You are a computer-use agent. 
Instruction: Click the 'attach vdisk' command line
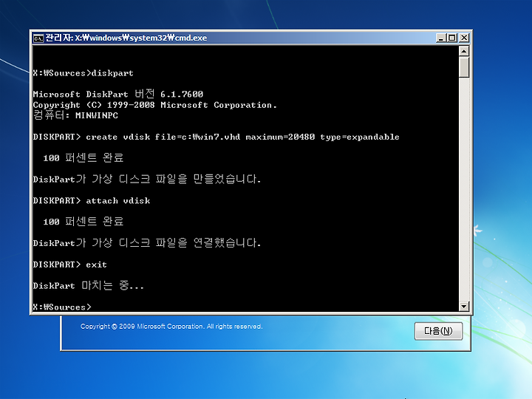[x=92, y=200]
